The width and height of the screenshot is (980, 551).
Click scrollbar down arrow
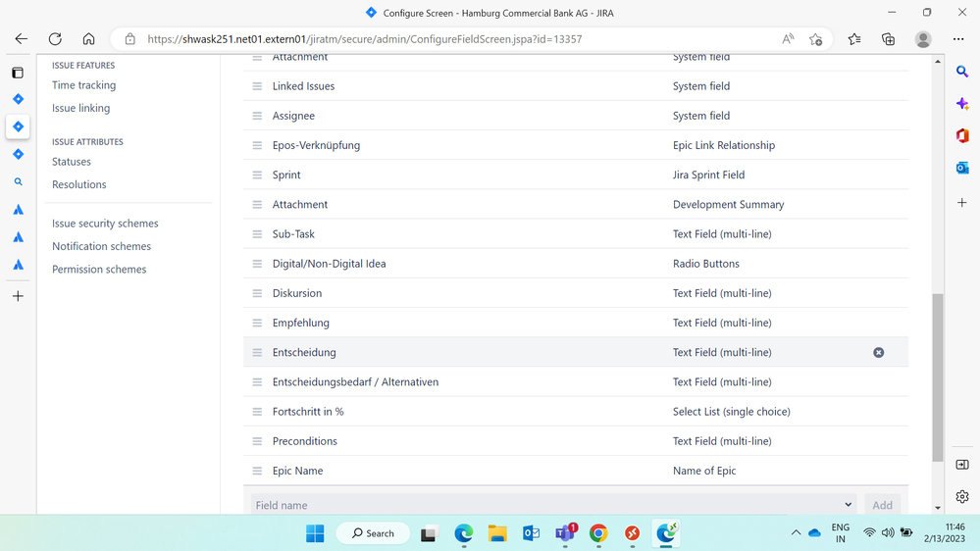click(x=938, y=508)
